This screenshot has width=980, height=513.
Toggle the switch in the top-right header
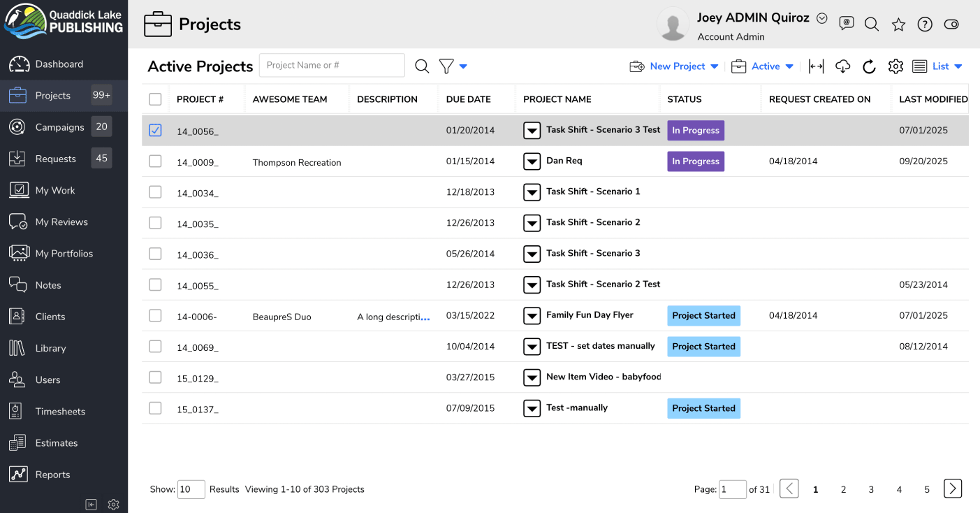click(951, 24)
